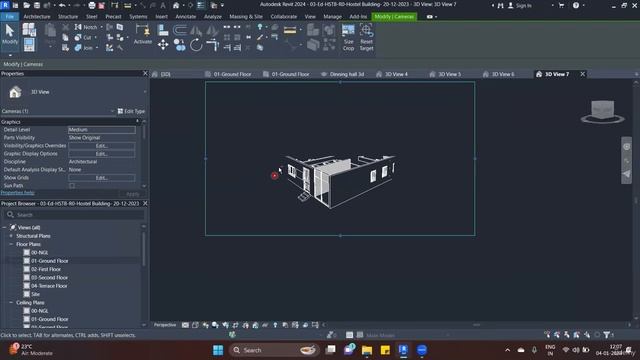Click the view's horizontal scrollbar
The height and width of the screenshot is (360, 640).
476,325
